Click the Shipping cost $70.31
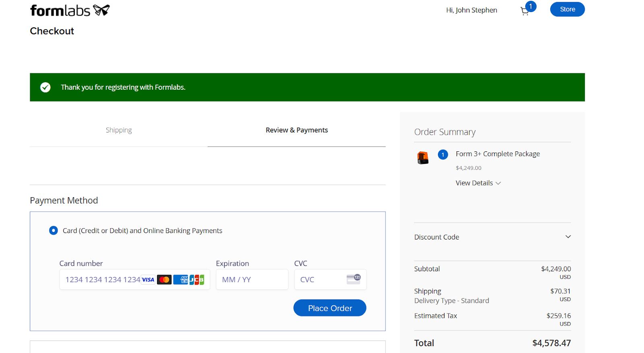644x353 pixels. point(560,291)
